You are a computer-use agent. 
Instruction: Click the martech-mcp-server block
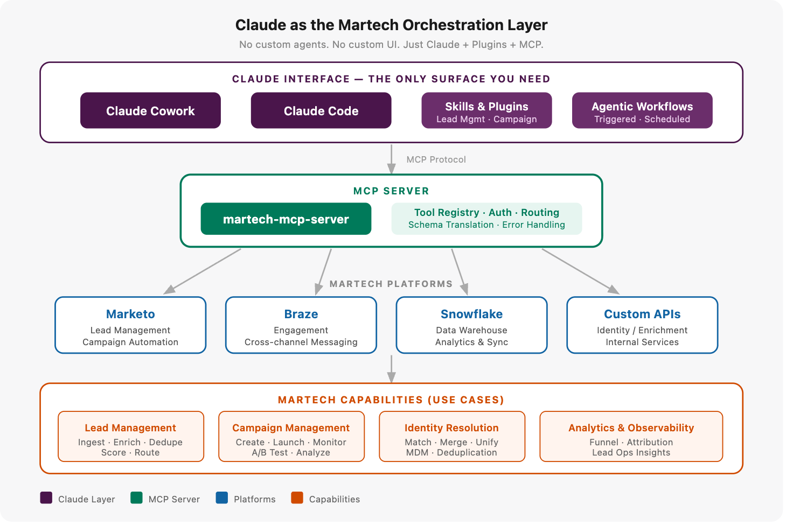pyautogui.click(x=286, y=219)
